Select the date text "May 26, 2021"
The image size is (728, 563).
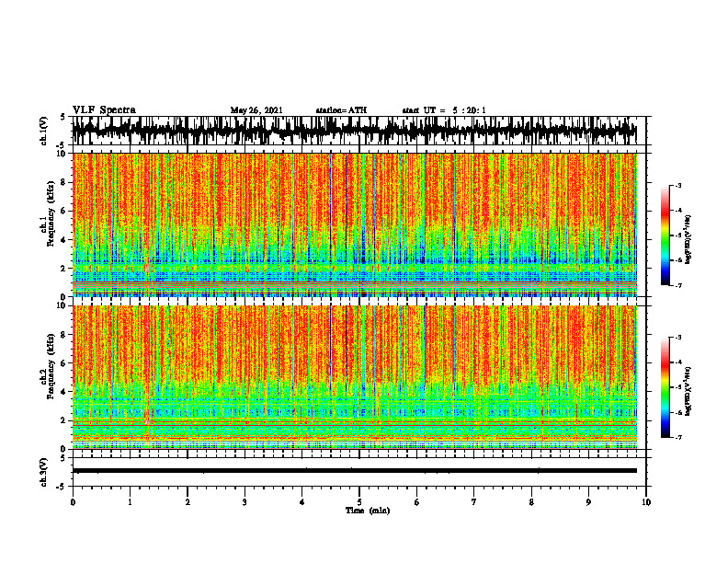[x=256, y=110]
